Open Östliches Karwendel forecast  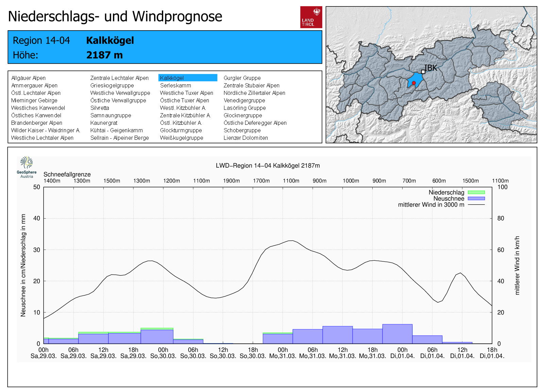[36, 115]
